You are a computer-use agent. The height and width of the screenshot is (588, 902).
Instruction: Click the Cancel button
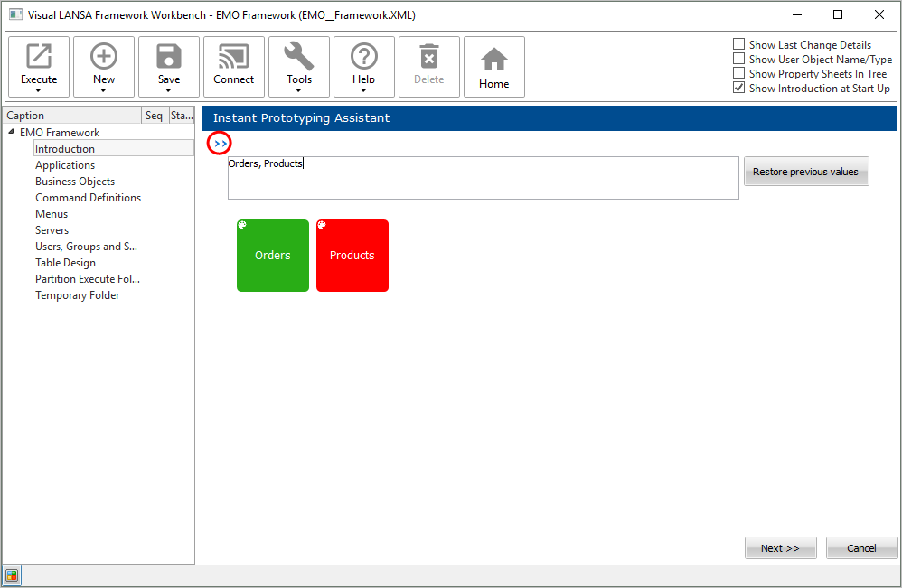[x=861, y=547]
